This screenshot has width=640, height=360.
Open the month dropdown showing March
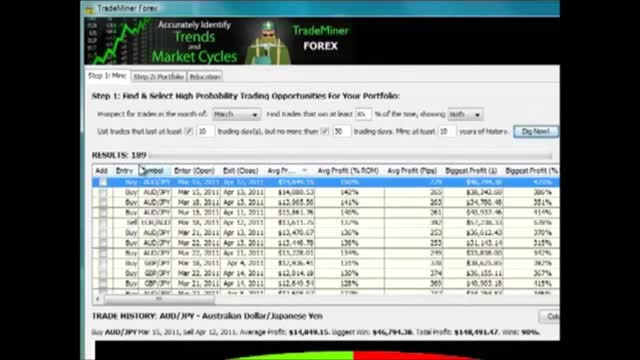(236, 115)
